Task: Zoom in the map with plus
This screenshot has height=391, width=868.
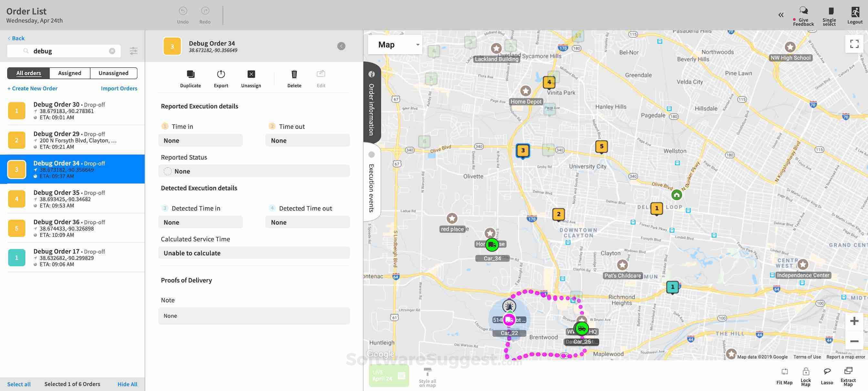Action: click(x=854, y=321)
